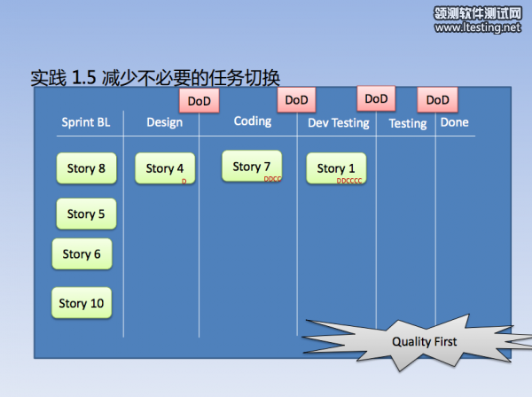Click the slide title 实践 1.5 减少不必要的任务切换
The width and height of the screenshot is (532, 397).
[x=155, y=78]
